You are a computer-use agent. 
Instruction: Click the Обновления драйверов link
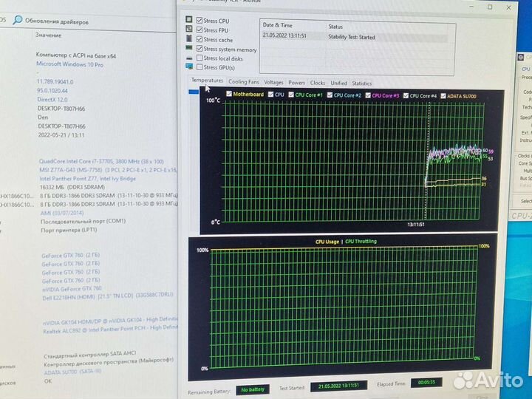click(x=57, y=21)
